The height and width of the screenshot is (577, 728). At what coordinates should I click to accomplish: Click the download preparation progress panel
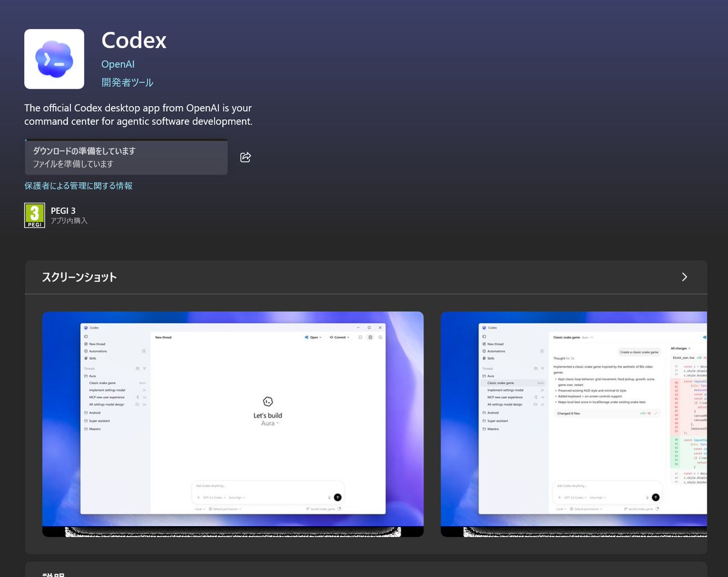click(126, 157)
